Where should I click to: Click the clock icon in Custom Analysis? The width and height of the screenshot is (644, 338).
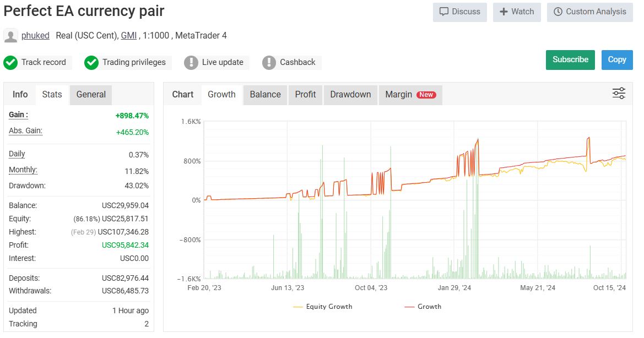tap(558, 12)
